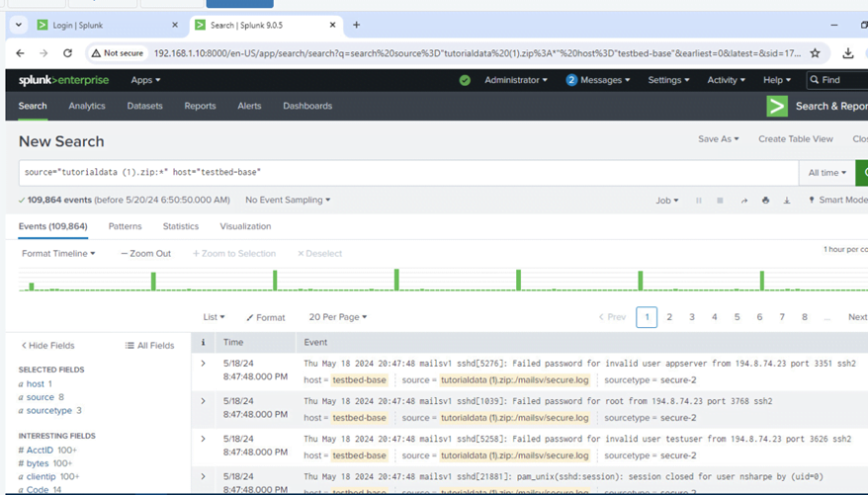The height and width of the screenshot is (495, 868).
Task: Open Format Timeline dropdown
Action: point(58,253)
